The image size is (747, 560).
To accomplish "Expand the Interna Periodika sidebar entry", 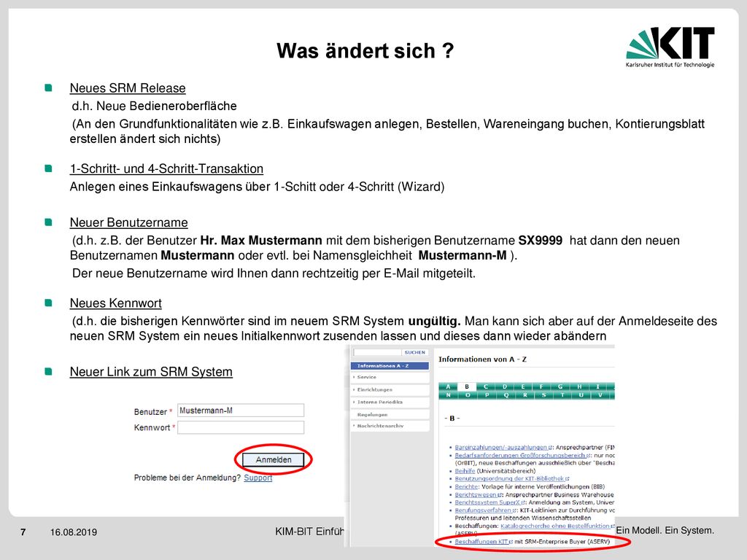I will pos(390,402).
